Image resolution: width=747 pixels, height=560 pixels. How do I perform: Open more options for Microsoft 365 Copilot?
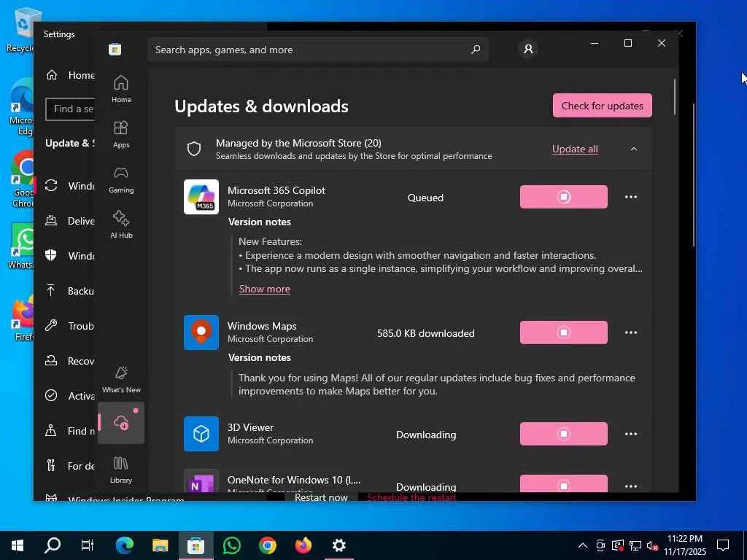[x=631, y=197]
